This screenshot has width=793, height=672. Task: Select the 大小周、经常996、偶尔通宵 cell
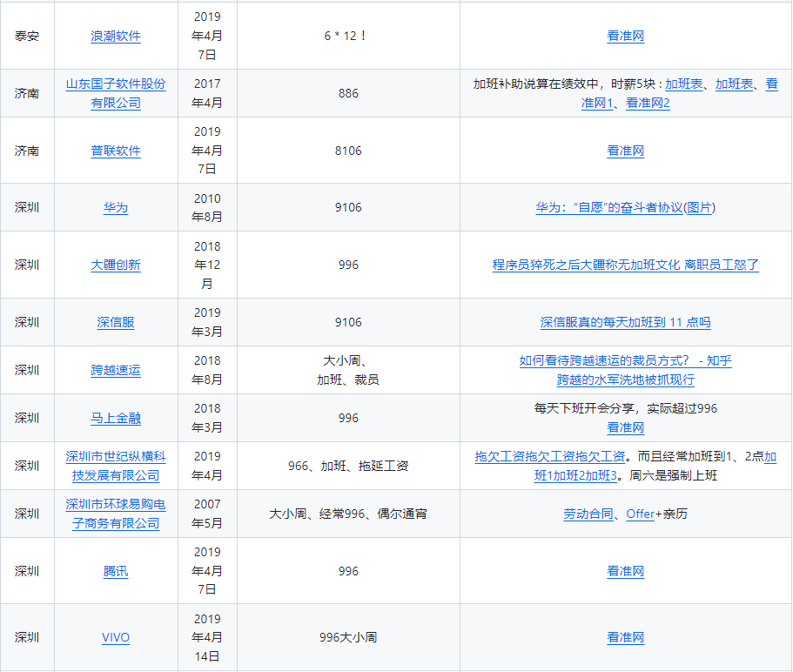(x=348, y=514)
